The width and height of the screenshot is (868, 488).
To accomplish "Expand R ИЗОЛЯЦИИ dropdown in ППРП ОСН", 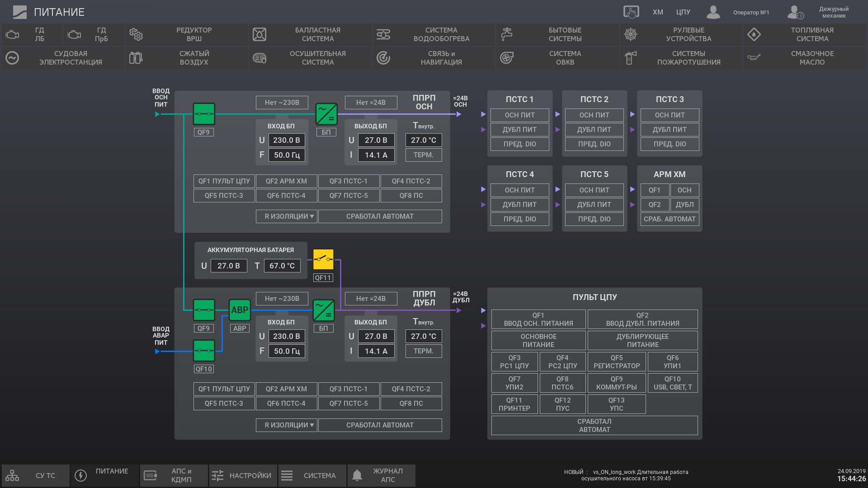I will point(287,216).
